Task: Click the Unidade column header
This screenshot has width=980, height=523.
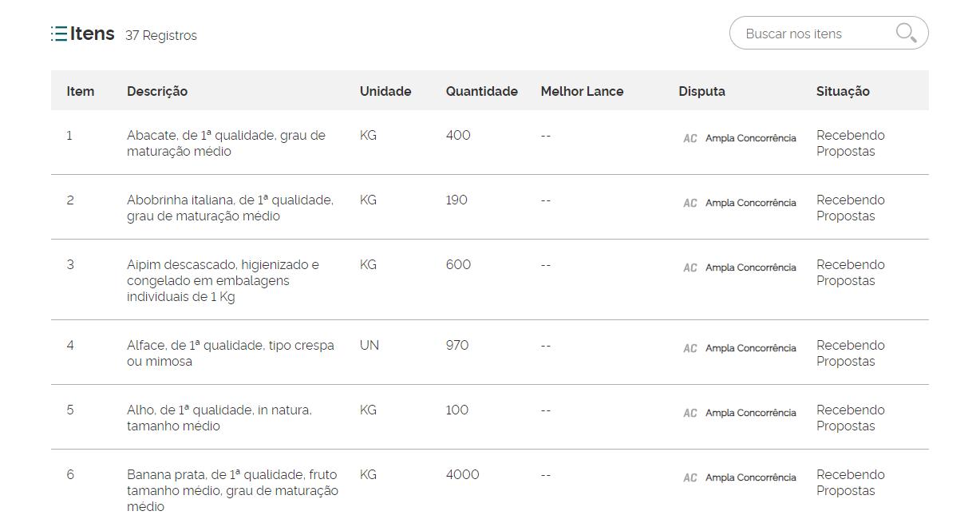Action: pyautogui.click(x=385, y=91)
